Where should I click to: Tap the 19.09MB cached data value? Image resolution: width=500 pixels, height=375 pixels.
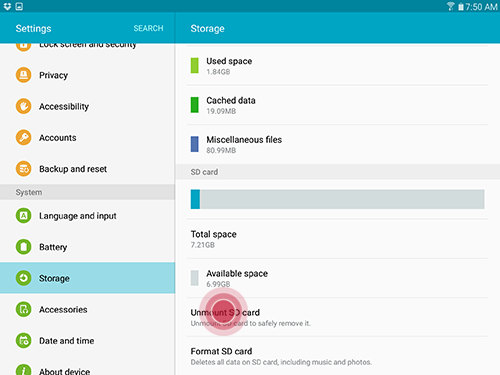(221, 111)
